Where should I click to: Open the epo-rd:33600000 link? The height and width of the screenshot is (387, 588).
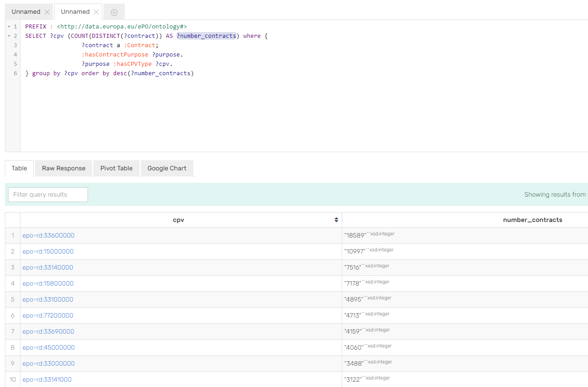[48, 235]
